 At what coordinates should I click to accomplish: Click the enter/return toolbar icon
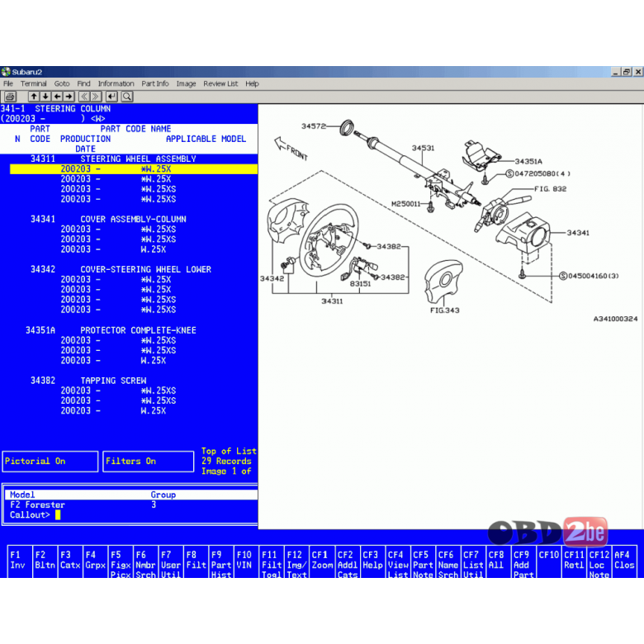[111, 97]
